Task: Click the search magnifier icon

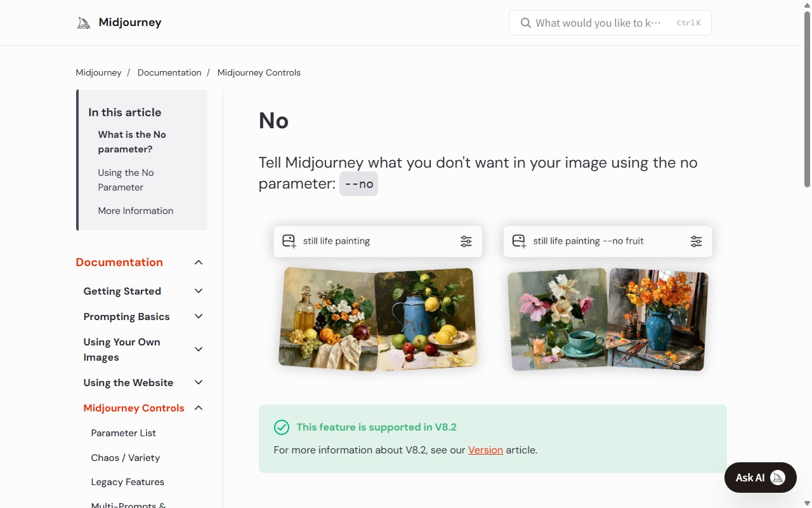Action: [x=525, y=23]
